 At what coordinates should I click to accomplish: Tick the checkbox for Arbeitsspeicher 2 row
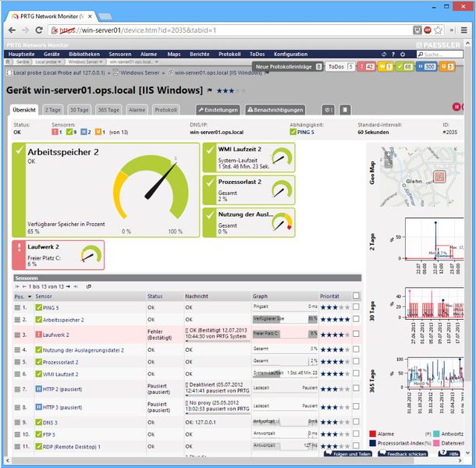point(356,319)
